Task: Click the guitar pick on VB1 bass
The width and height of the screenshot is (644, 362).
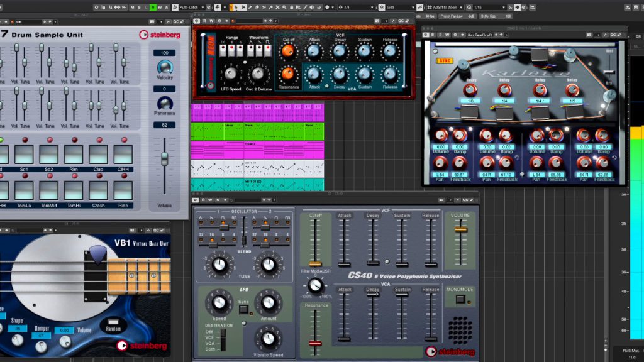Action: click(97, 254)
